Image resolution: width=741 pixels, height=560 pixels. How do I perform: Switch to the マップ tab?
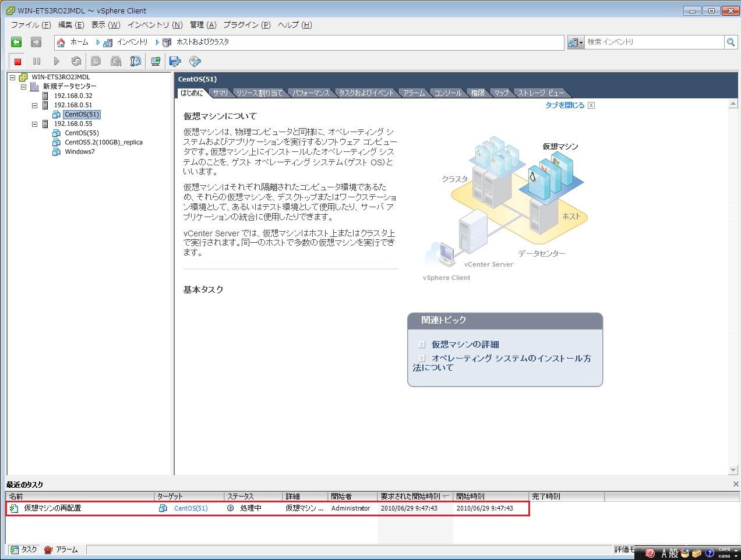[x=501, y=93]
